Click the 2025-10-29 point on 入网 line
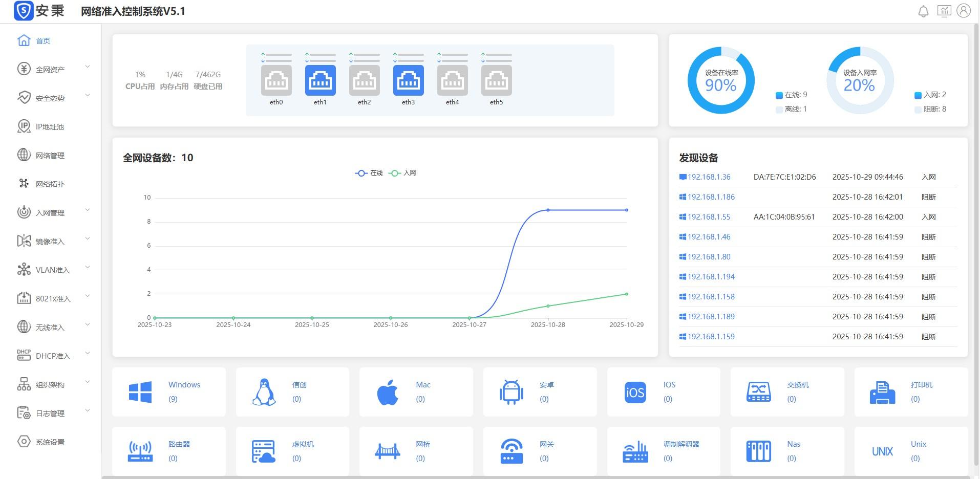Screen dimensions: 980x479 (x=627, y=294)
